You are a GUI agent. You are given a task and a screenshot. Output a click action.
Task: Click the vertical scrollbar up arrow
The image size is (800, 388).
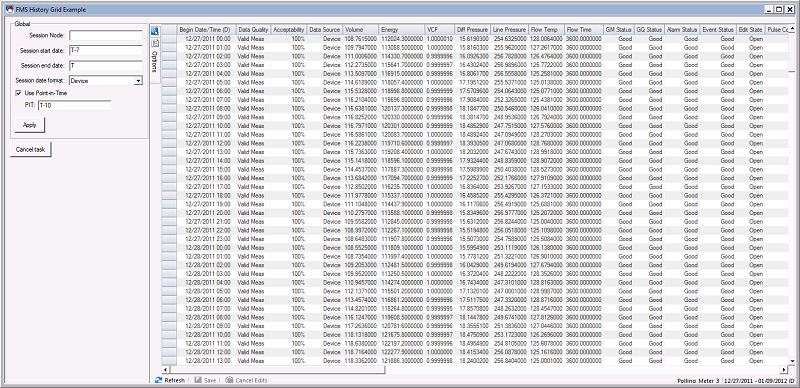point(791,29)
